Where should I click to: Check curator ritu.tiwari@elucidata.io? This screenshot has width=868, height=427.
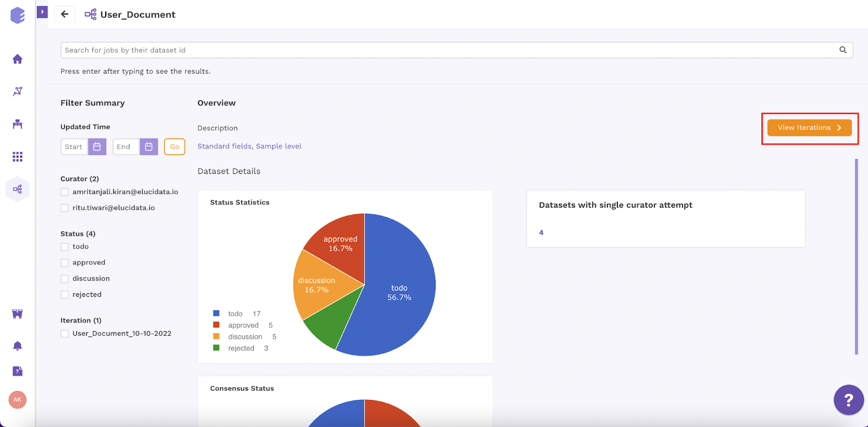pos(65,208)
